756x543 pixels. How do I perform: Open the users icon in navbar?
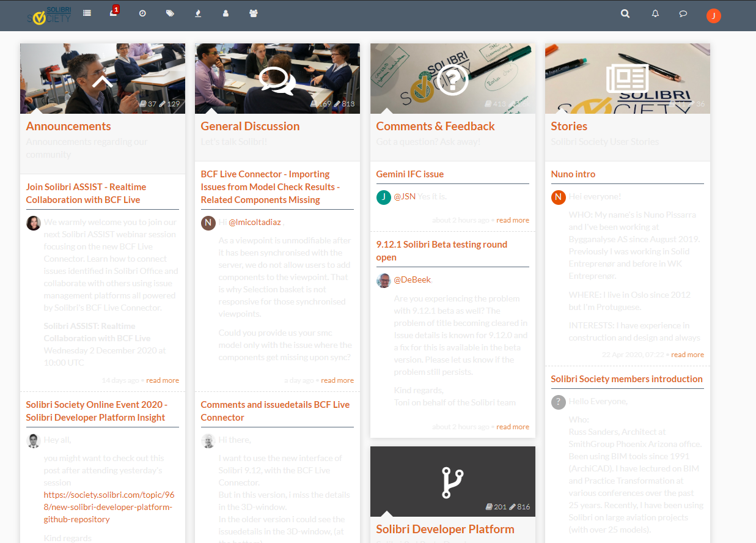[226, 13]
